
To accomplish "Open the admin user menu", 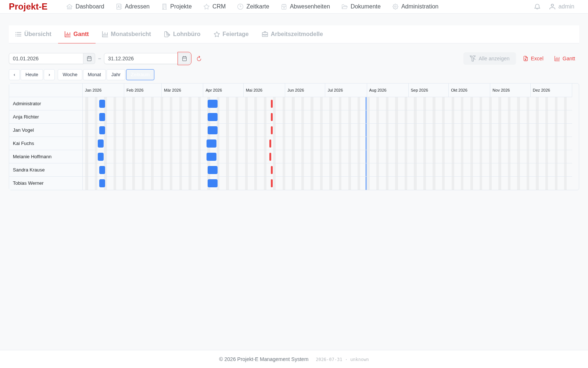I will coord(562,7).
